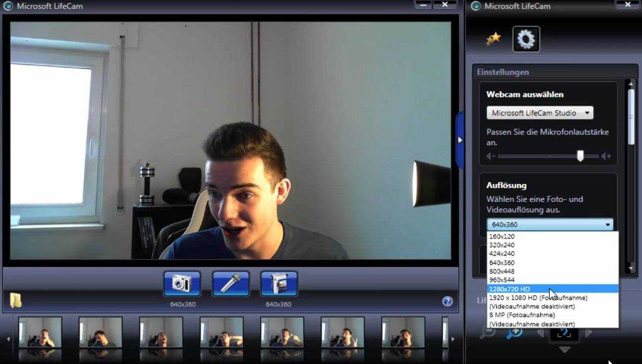Viewport: 642px width, 364px height.
Task: Open the fifth thumbnail in the capture strip
Action: coord(282,332)
